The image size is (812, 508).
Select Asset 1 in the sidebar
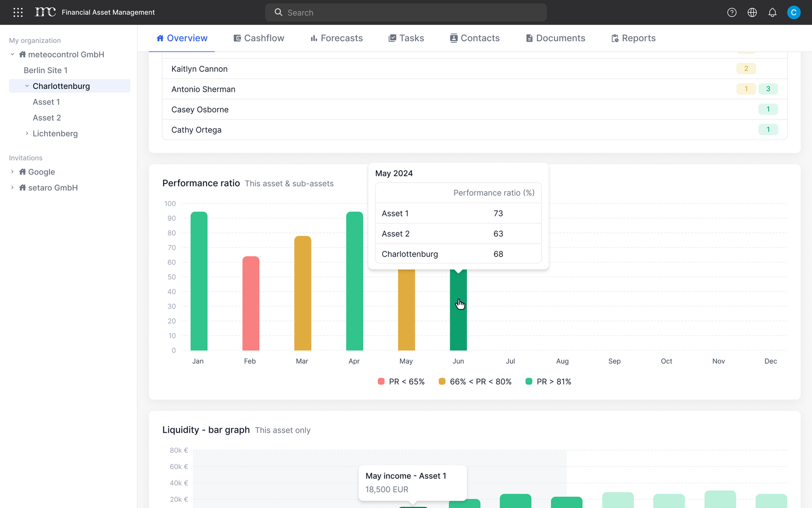pos(46,102)
